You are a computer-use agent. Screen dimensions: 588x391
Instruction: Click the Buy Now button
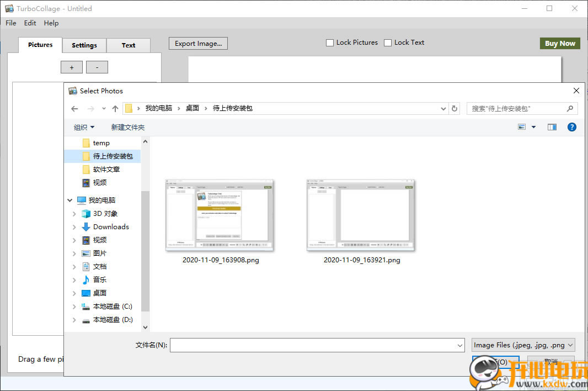click(559, 44)
